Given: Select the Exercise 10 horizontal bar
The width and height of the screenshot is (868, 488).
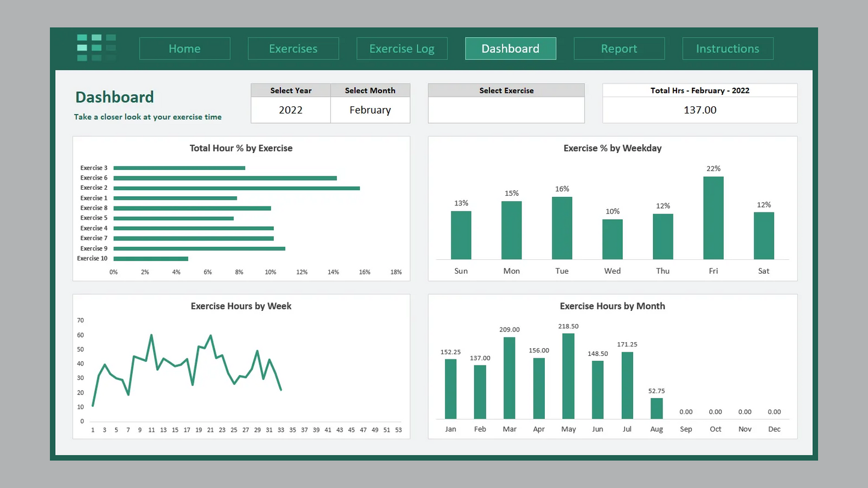Looking at the screenshot, I should (x=150, y=259).
